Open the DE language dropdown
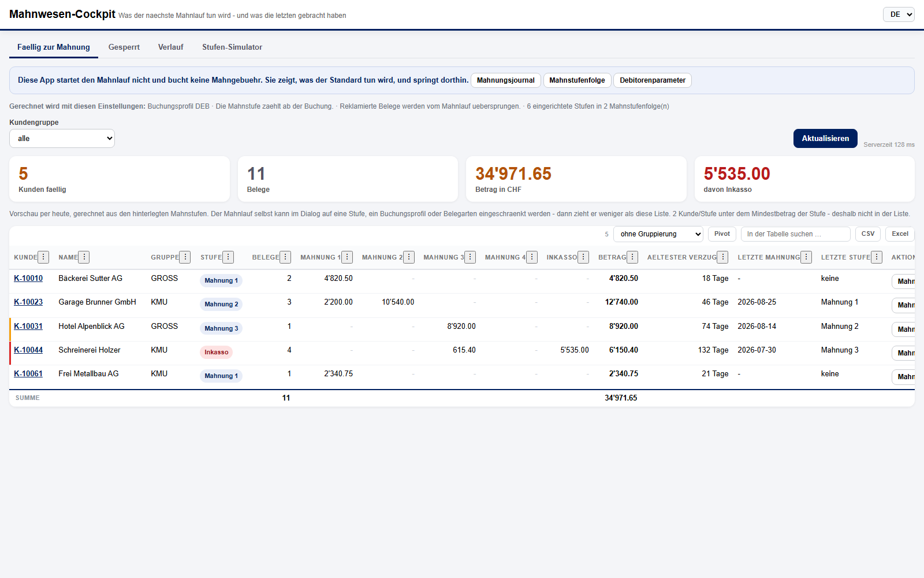 coord(899,14)
